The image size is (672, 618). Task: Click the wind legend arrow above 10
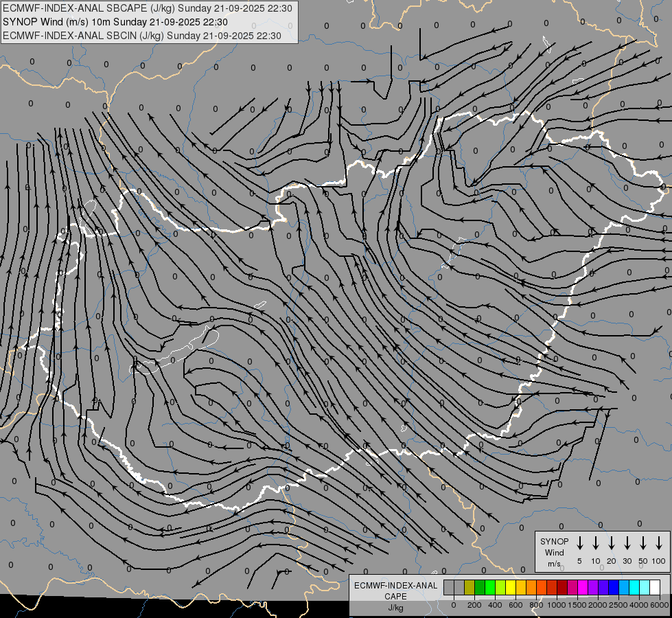(x=595, y=543)
